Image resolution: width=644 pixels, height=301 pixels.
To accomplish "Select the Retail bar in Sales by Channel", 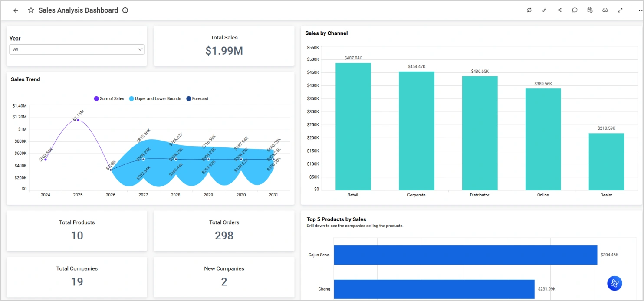I will tap(353, 127).
